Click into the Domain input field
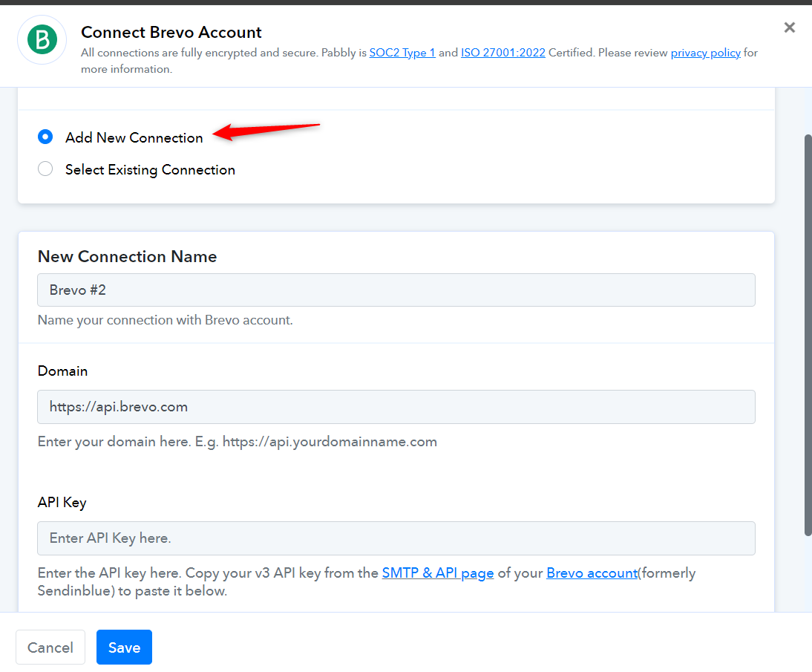The height and width of the screenshot is (672, 812). 396,407
